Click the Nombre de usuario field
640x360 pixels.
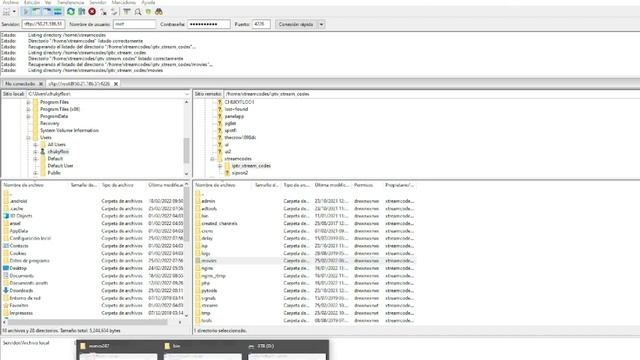(134, 24)
